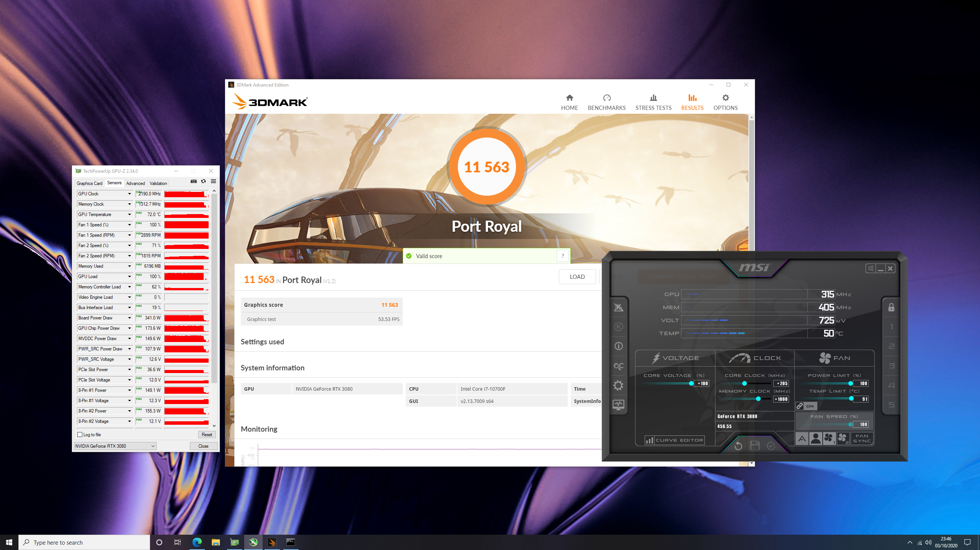Select Afterburner profile slot 2
Screen dimensions: 980x550
[x=891, y=346]
